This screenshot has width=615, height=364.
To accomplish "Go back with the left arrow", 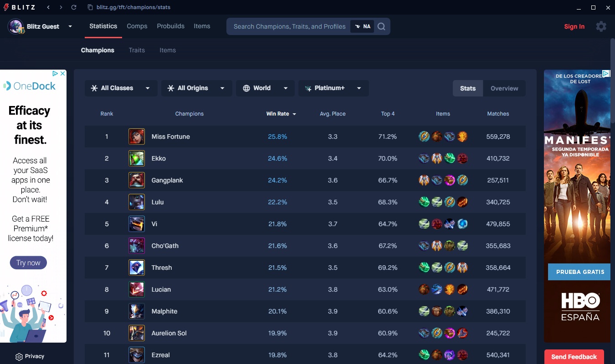I will coord(49,7).
